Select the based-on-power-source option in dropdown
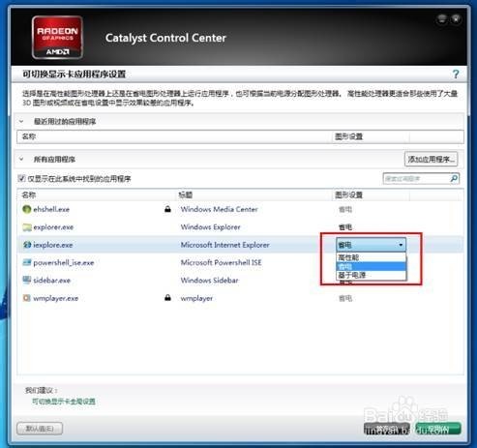 [x=372, y=275]
